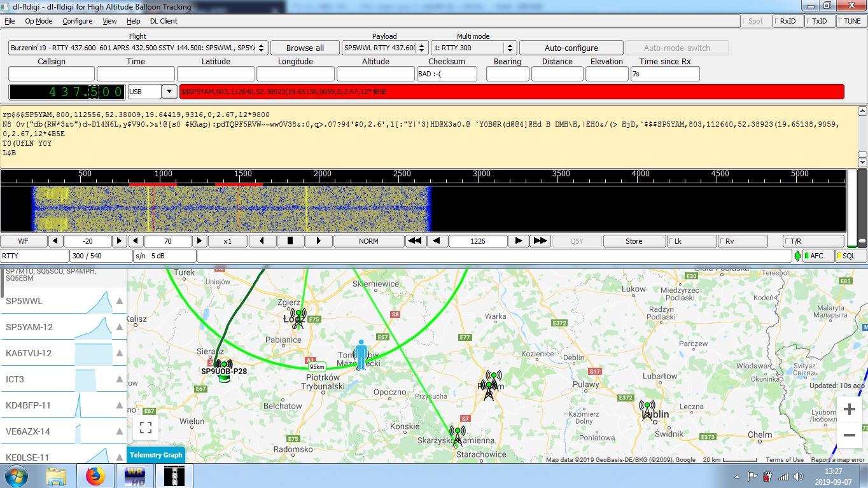Open the USB sideband mode dropdown

(169, 92)
